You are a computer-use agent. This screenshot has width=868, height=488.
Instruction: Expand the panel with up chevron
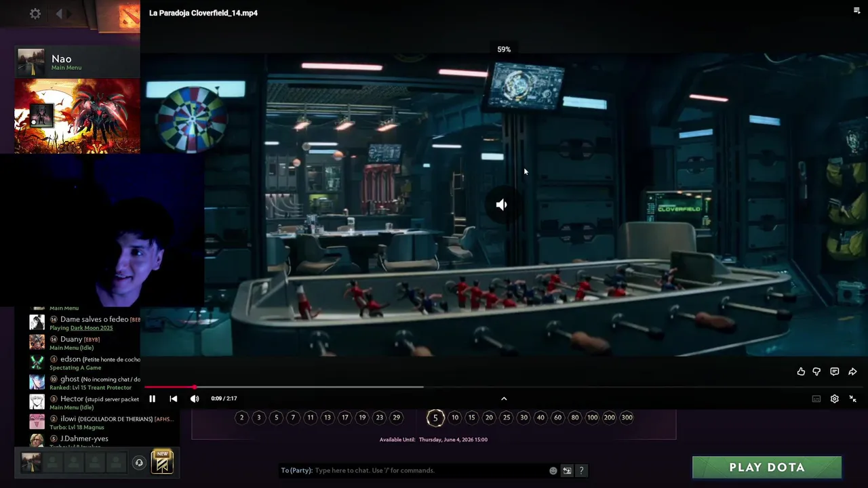(x=504, y=399)
